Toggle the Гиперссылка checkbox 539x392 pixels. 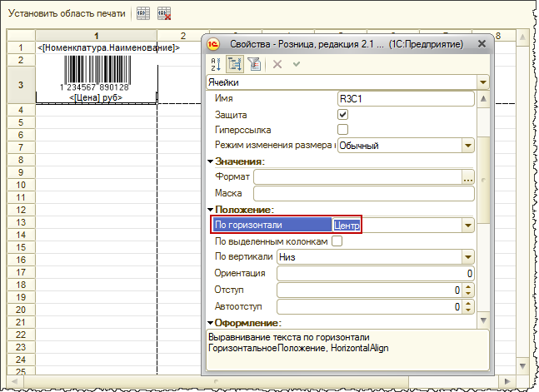click(x=342, y=130)
